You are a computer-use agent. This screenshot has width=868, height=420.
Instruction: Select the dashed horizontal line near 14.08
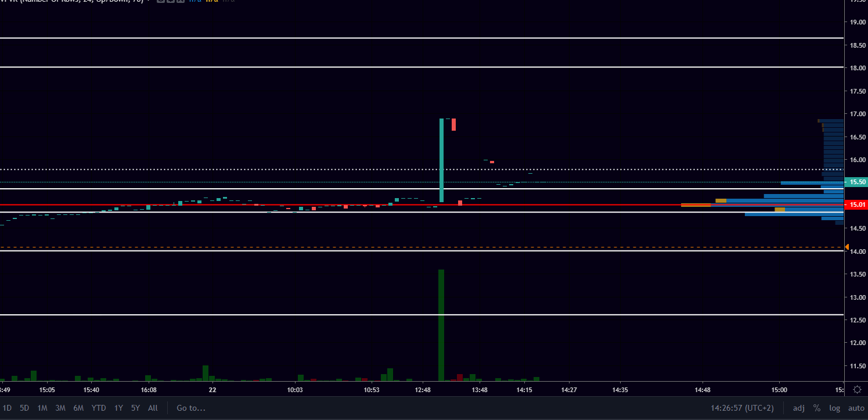pyautogui.click(x=422, y=247)
